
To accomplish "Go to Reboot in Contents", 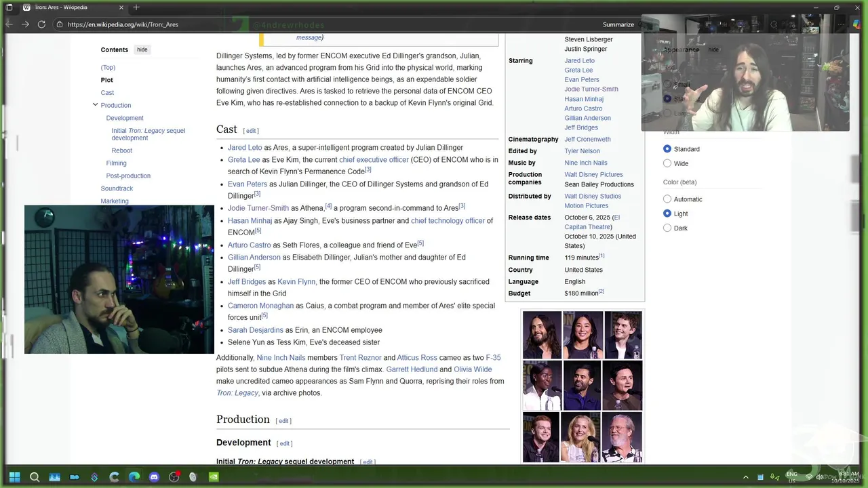I will [122, 150].
